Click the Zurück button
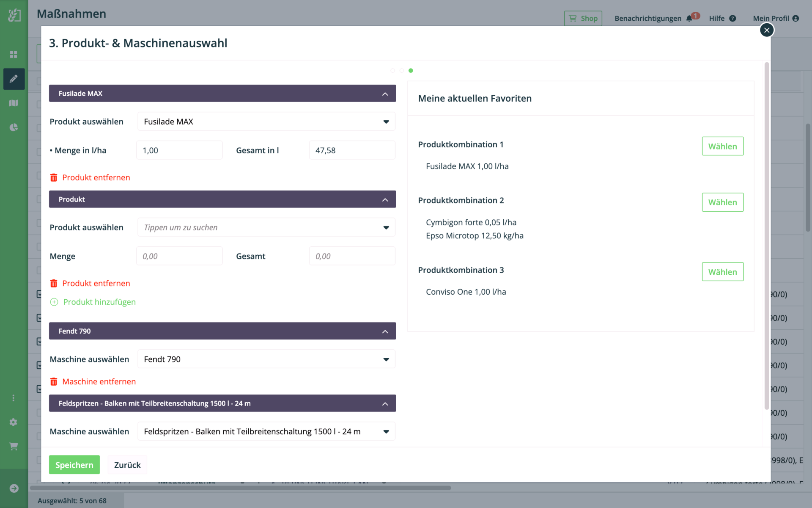The image size is (812, 508). [x=127, y=465]
